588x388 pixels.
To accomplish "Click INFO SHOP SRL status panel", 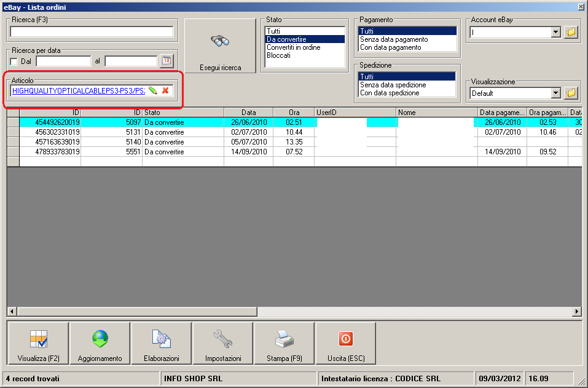I will click(x=239, y=379).
